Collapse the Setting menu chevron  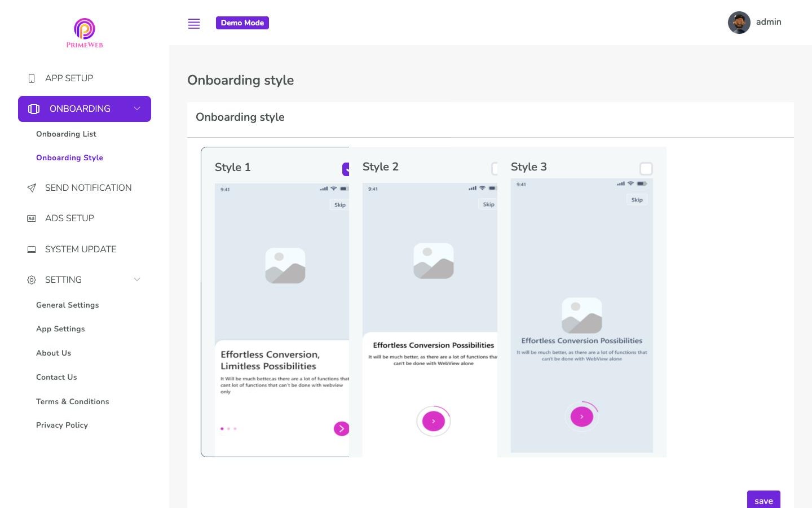[x=137, y=280]
